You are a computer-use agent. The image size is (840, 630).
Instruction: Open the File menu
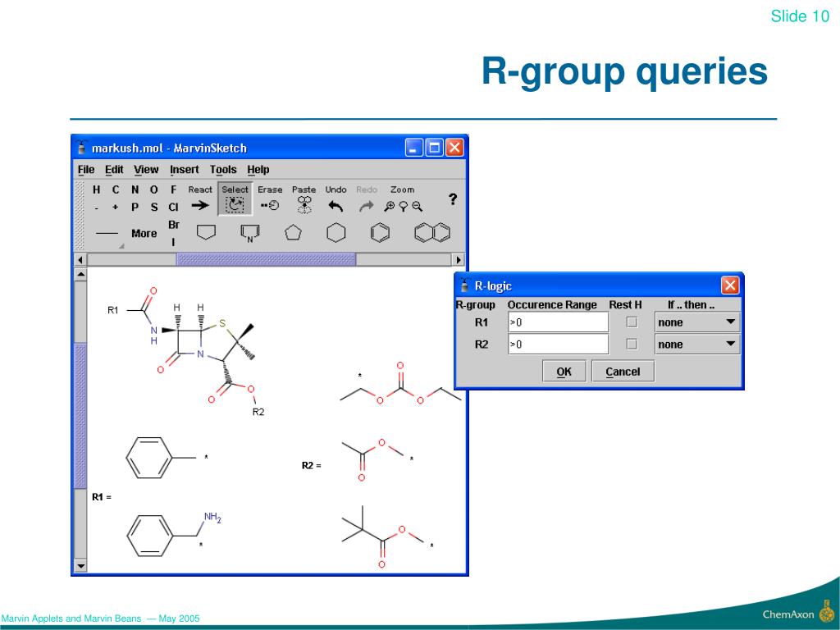click(86, 170)
